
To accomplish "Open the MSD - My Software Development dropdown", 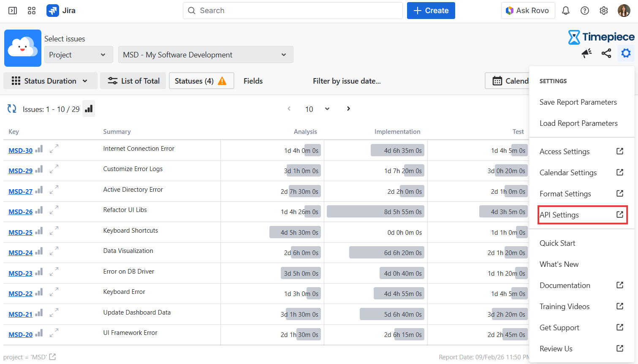I will click(x=206, y=55).
